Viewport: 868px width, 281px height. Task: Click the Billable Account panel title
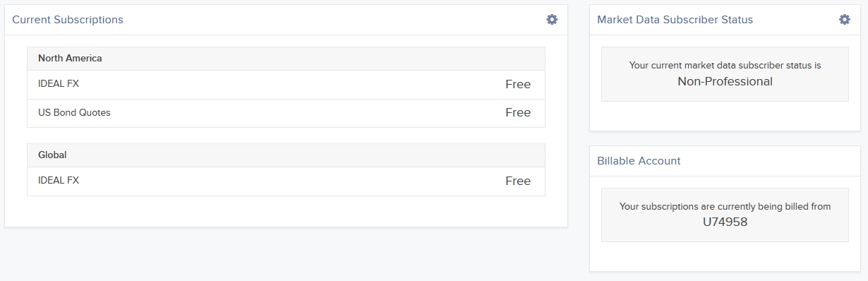[x=639, y=161]
